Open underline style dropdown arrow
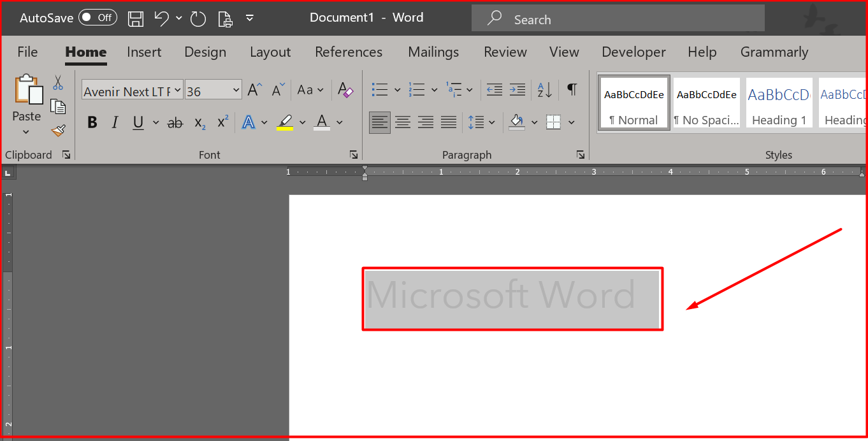The width and height of the screenshot is (868, 441). coord(156,122)
